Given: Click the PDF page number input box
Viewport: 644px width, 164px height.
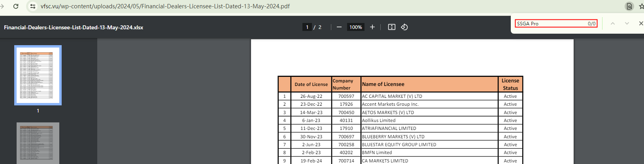Looking at the screenshot, I should (x=307, y=27).
